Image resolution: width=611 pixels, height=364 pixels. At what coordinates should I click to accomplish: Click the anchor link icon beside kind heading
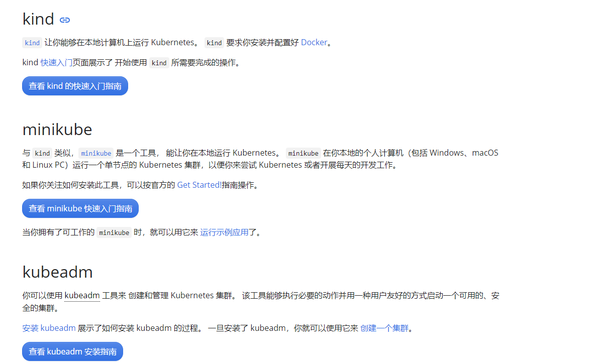pos(64,20)
